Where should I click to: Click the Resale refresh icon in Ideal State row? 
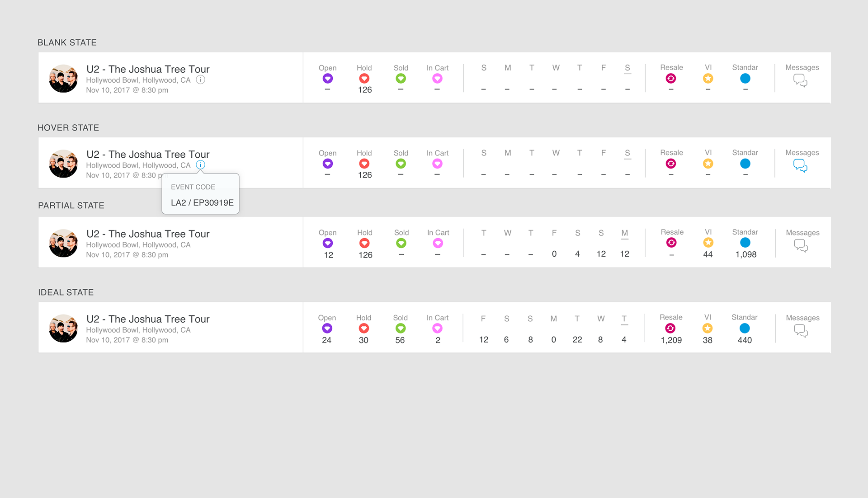point(670,329)
